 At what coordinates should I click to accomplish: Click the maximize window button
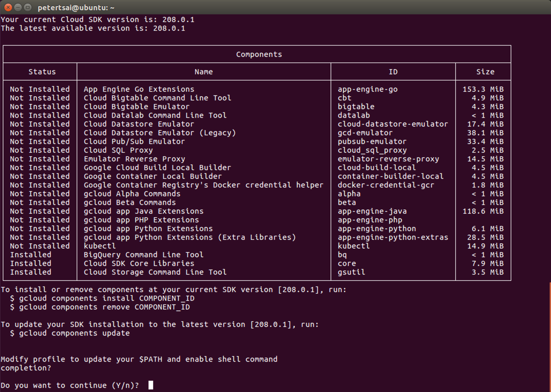click(x=28, y=7)
